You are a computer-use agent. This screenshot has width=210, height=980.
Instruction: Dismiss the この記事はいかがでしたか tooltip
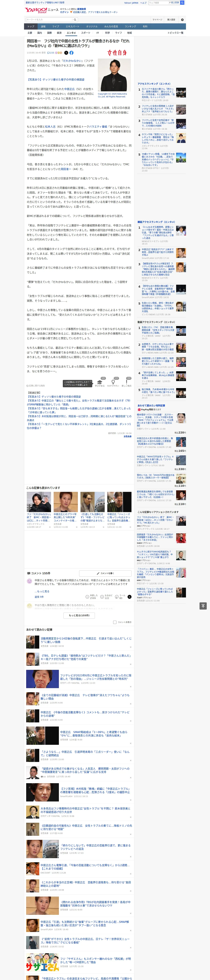91,382
